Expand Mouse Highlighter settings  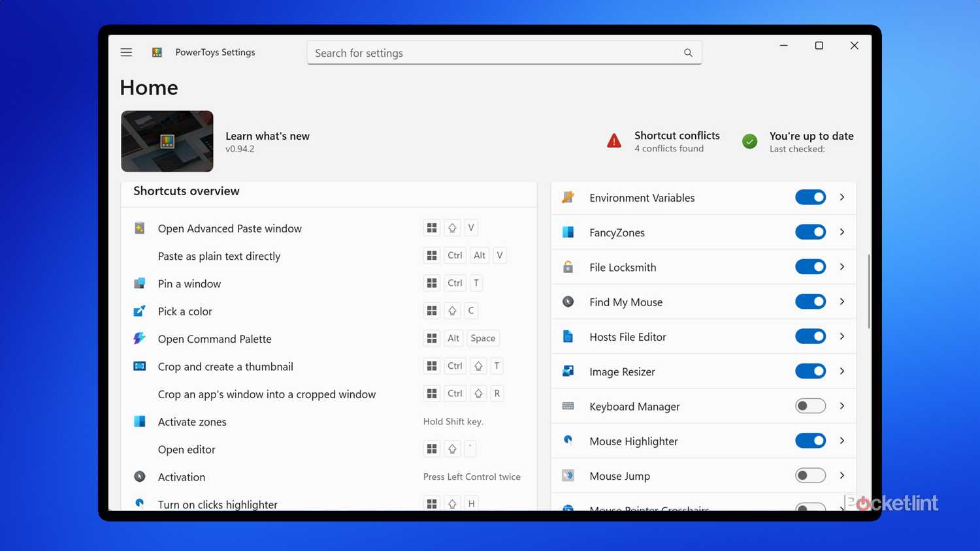(842, 441)
